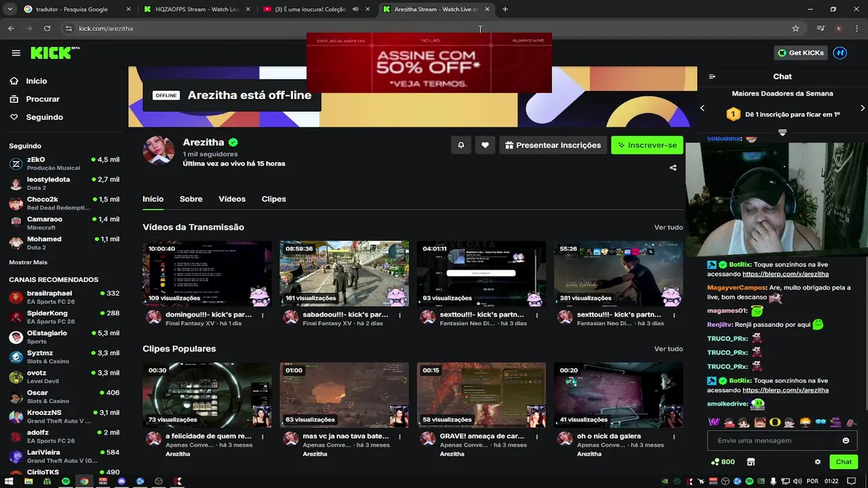The width and height of the screenshot is (868, 488).
Task: Open options for 'a felicidade de quem' clip
Action: (x=262, y=436)
